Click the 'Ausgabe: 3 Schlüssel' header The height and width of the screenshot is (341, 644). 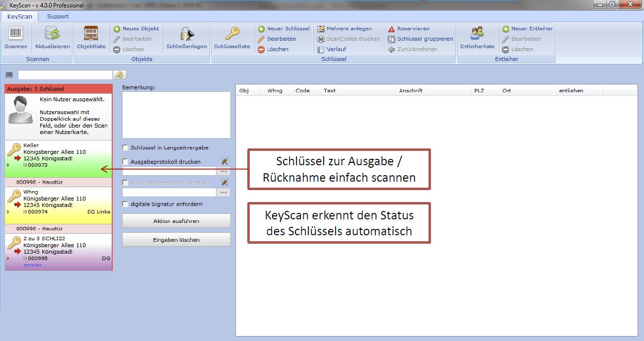[x=59, y=88]
